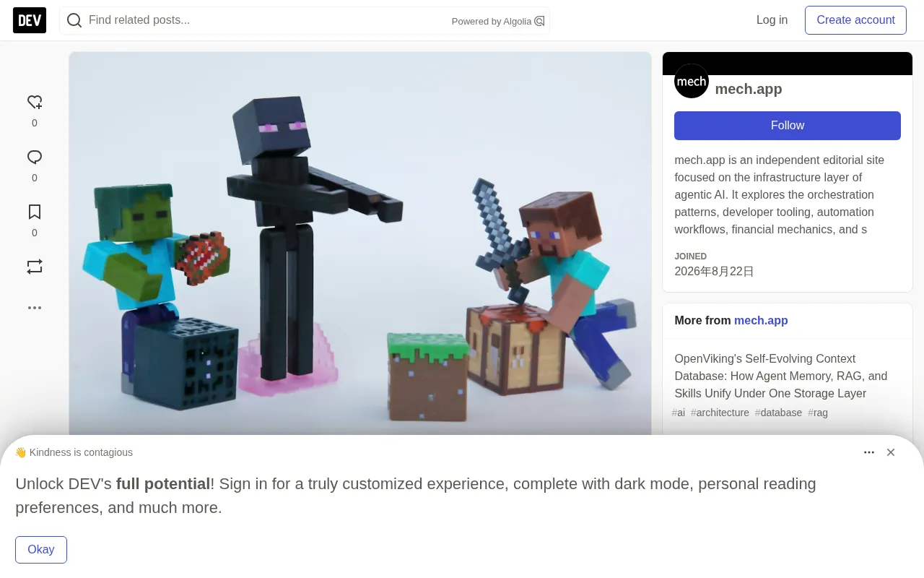Filter by the #database tag

pos(778,413)
